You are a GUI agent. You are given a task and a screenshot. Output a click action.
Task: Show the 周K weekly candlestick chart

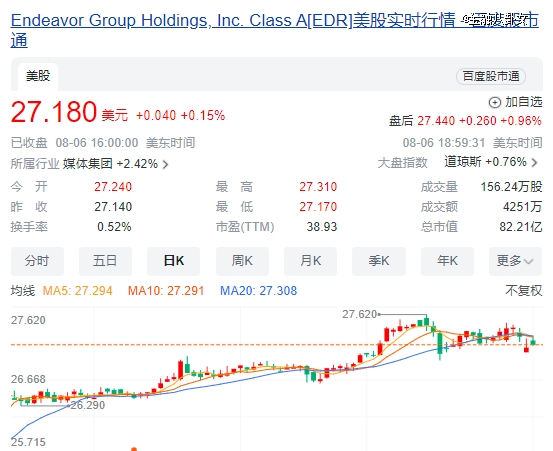pos(242,261)
